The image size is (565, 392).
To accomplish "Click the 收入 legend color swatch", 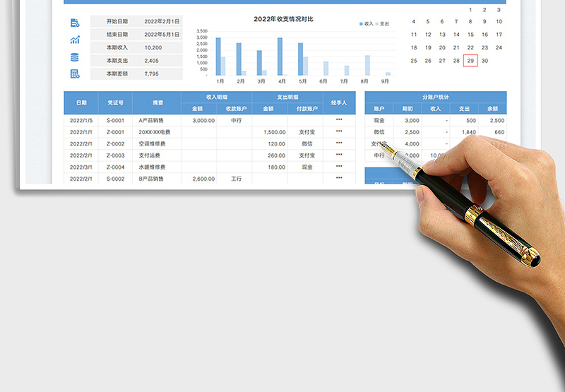I will tap(361, 23).
